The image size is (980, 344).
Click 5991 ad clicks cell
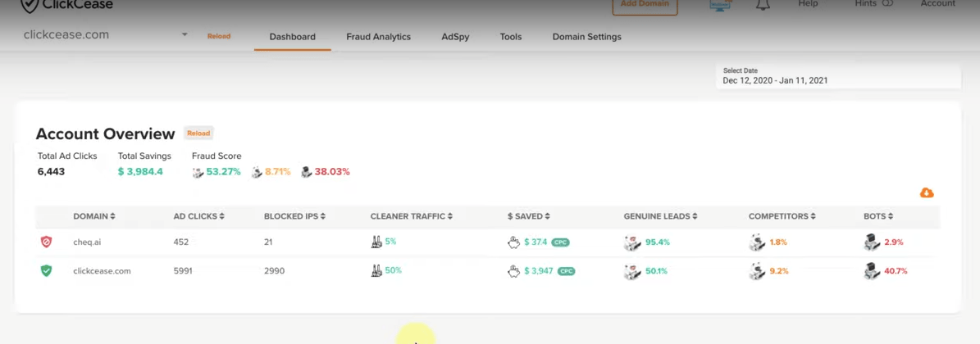[183, 271]
